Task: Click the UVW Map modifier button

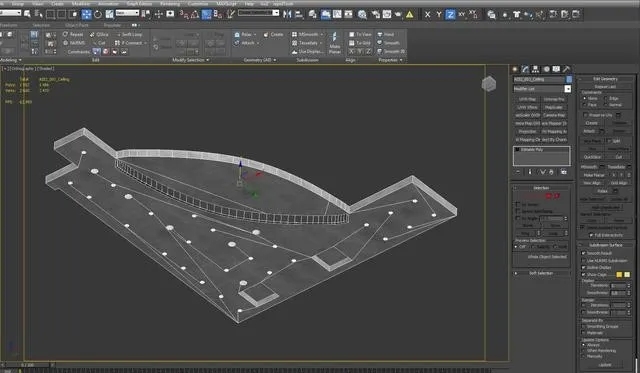Action: click(x=527, y=99)
